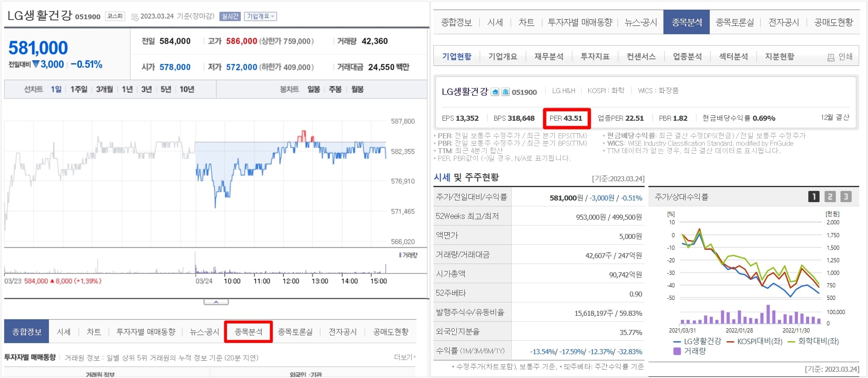This screenshot has height=378, width=868.
Task: Select the 10년 line chart range
Action: point(187,89)
